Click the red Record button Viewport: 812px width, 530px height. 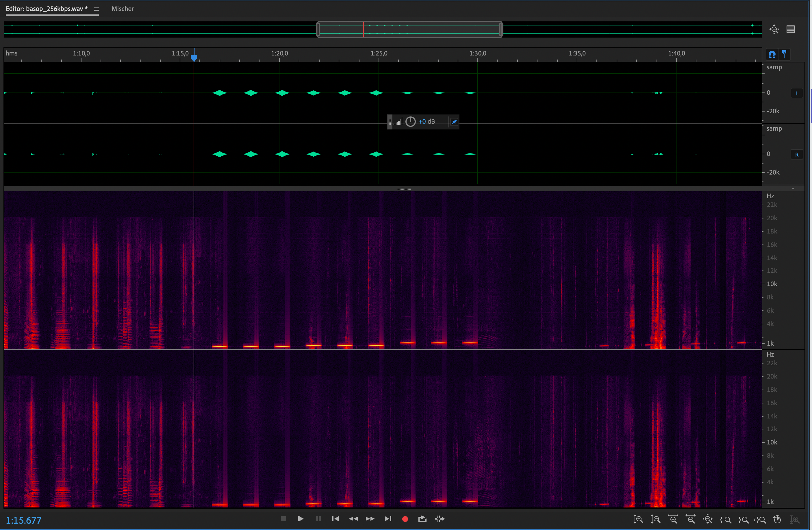click(x=405, y=519)
